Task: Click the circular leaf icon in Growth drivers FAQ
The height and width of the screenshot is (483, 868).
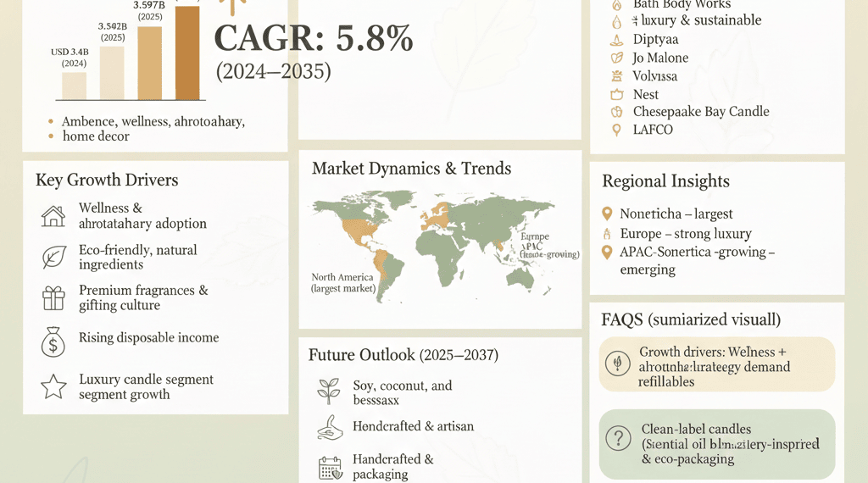Action: pos(618,364)
